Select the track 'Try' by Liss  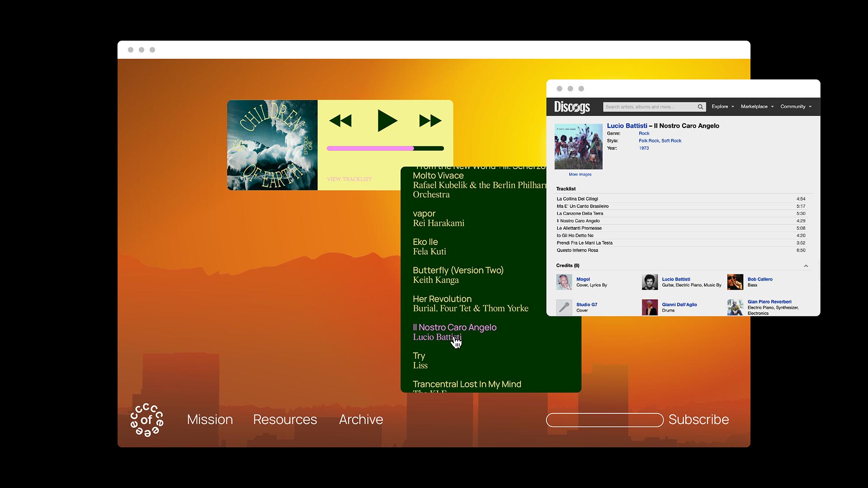420,361
